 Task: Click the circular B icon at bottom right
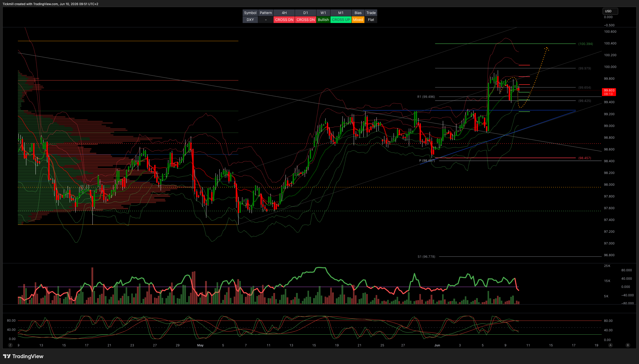pos(628,345)
